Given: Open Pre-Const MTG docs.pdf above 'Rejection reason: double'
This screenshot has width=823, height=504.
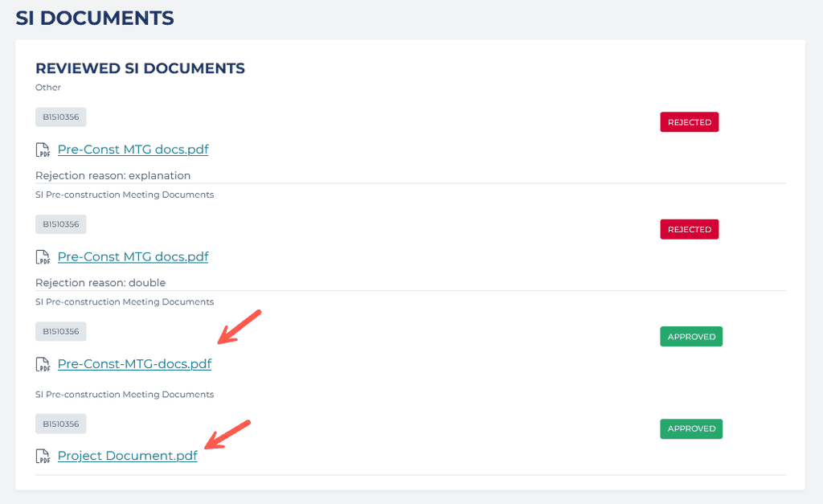Looking at the screenshot, I should 133,256.
